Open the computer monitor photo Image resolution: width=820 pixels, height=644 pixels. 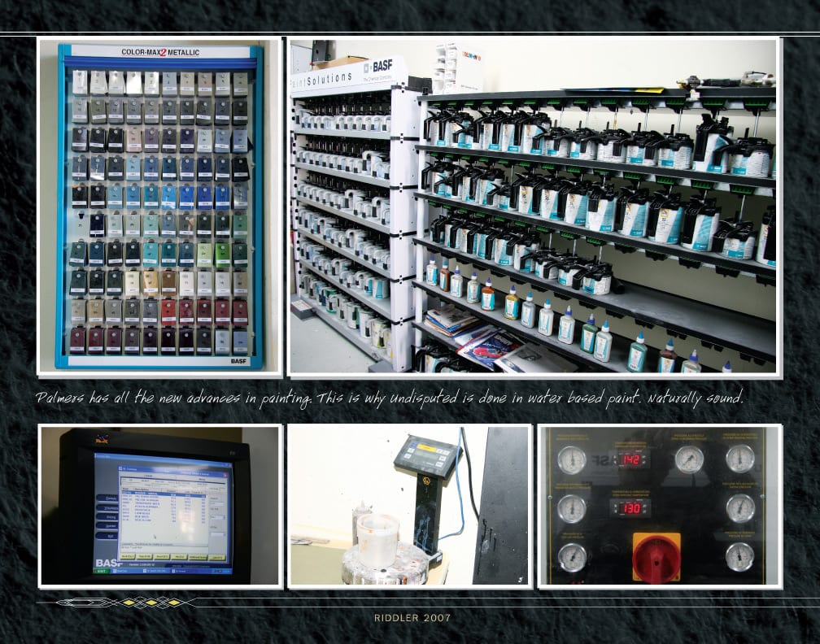[x=159, y=504]
